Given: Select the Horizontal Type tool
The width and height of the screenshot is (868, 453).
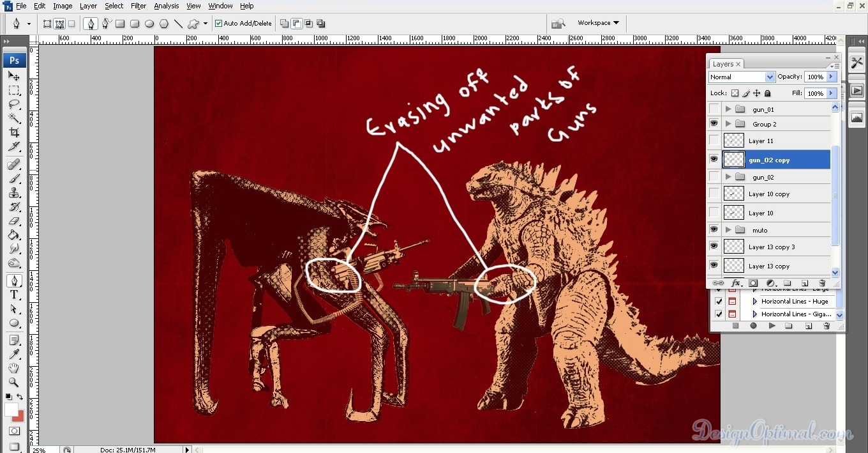Looking at the screenshot, I should [14, 295].
